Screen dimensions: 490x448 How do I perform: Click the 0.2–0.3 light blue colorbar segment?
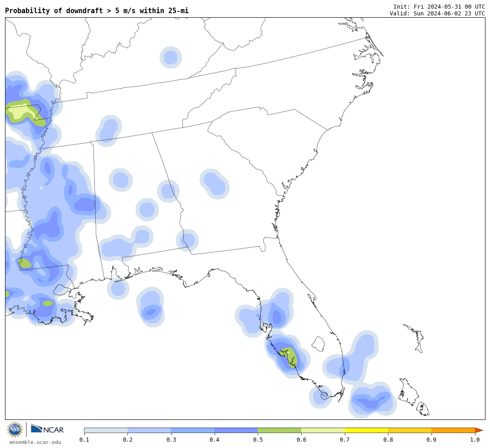(x=149, y=430)
